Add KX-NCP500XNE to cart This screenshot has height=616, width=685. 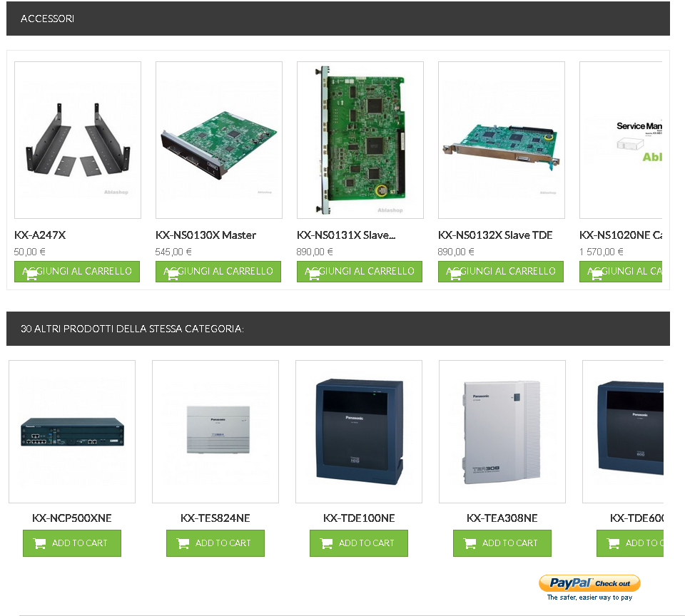(x=72, y=543)
